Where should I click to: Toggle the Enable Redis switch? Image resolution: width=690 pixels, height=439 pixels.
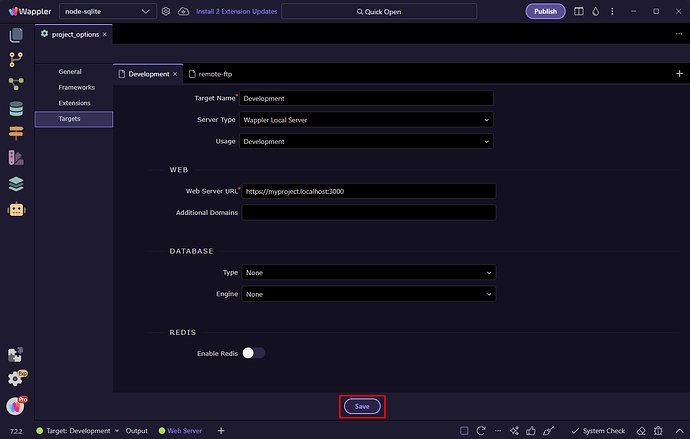pos(253,353)
